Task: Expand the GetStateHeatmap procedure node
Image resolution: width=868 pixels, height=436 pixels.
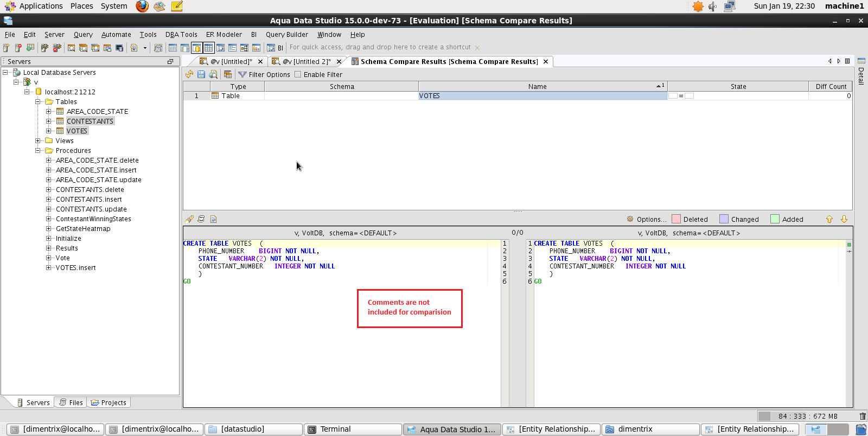Action: pyautogui.click(x=49, y=228)
